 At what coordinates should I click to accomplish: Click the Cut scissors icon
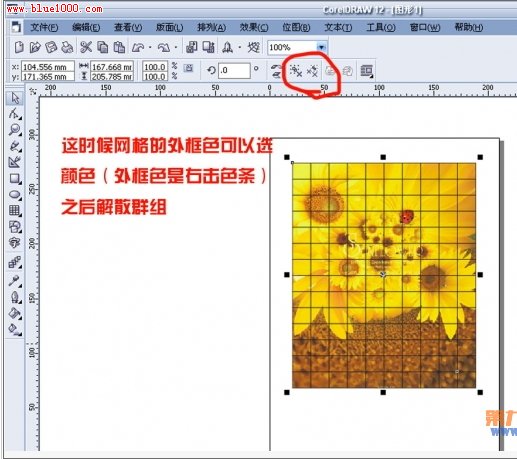pos(86,47)
